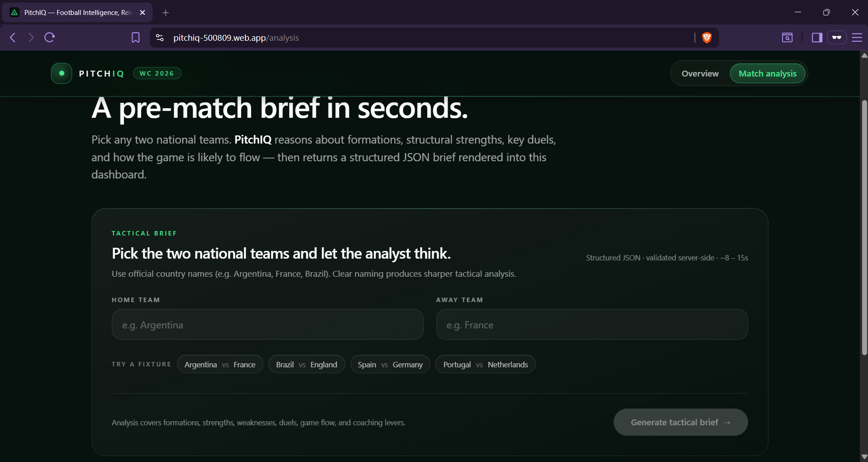Pick the Portugal vs Netherlands fixture
868x462 pixels.
486,364
